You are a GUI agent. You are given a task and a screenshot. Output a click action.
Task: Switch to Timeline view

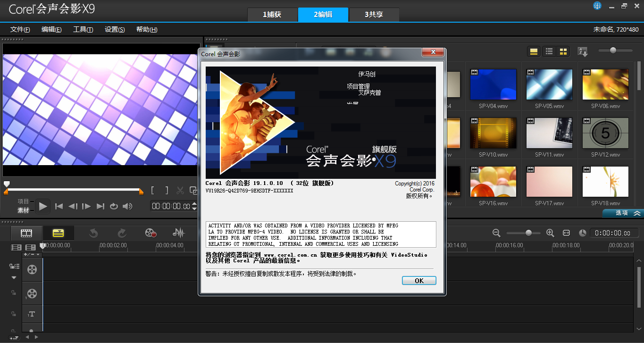coord(58,233)
